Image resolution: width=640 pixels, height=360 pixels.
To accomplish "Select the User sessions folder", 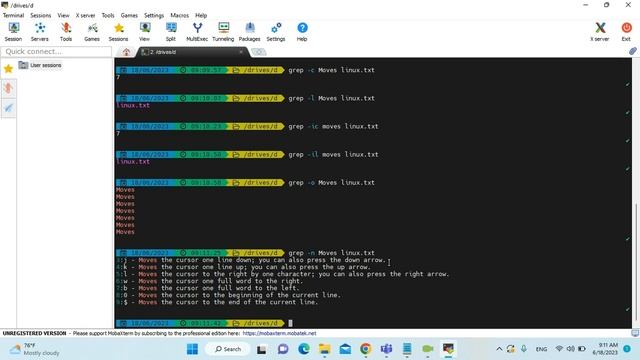I will pyautogui.click(x=40, y=65).
